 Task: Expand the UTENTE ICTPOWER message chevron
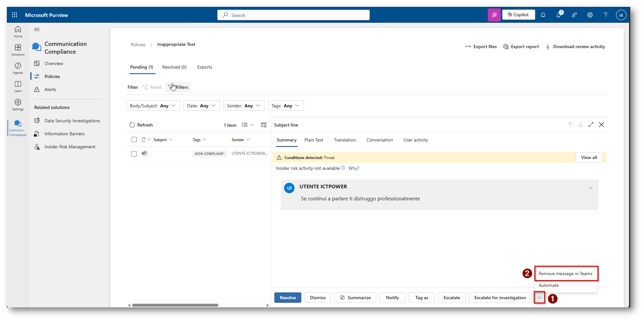pyautogui.click(x=590, y=188)
